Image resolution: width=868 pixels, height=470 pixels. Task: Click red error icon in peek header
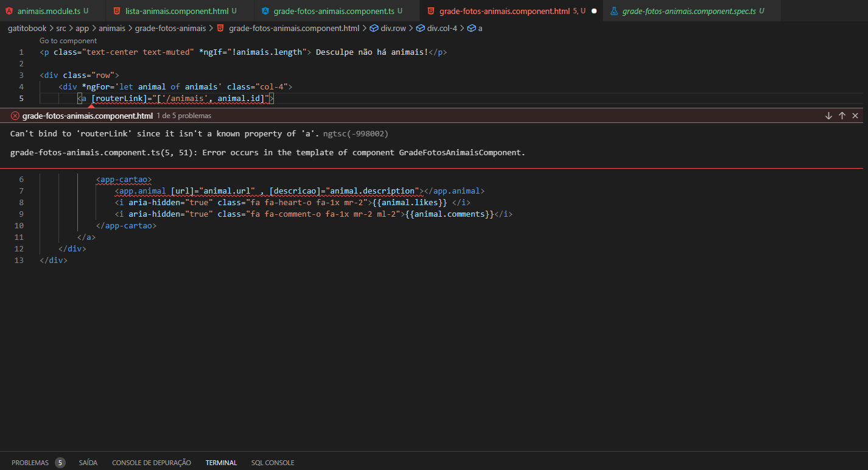[x=15, y=116]
